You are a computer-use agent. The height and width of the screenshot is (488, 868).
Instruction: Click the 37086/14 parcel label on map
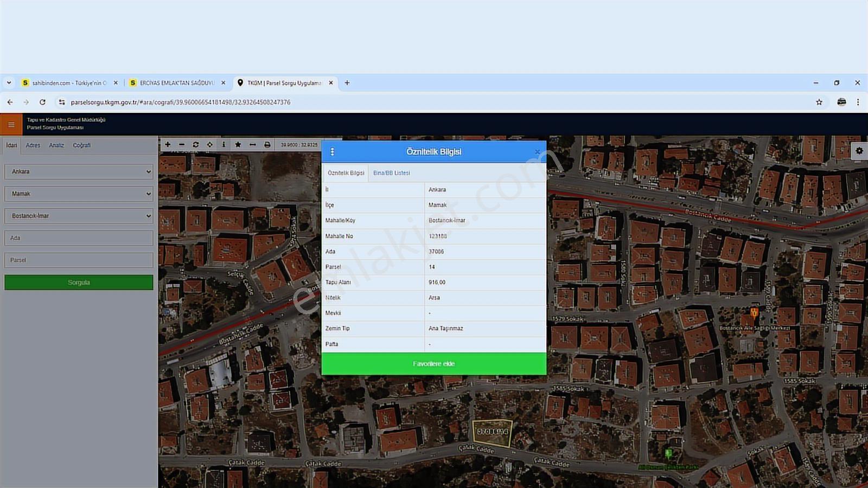click(x=493, y=432)
